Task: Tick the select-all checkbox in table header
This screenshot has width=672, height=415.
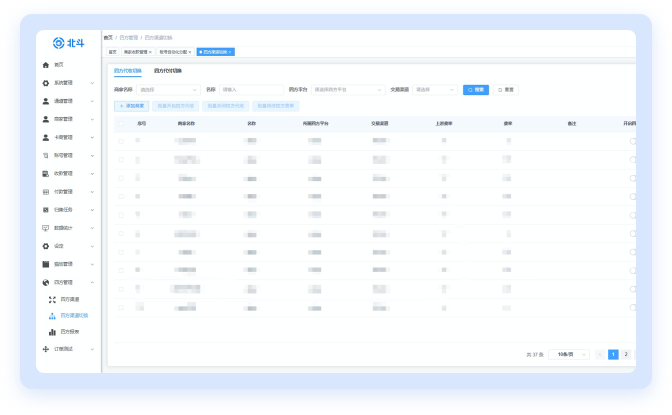Action: pyautogui.click(x=122, y=124)
